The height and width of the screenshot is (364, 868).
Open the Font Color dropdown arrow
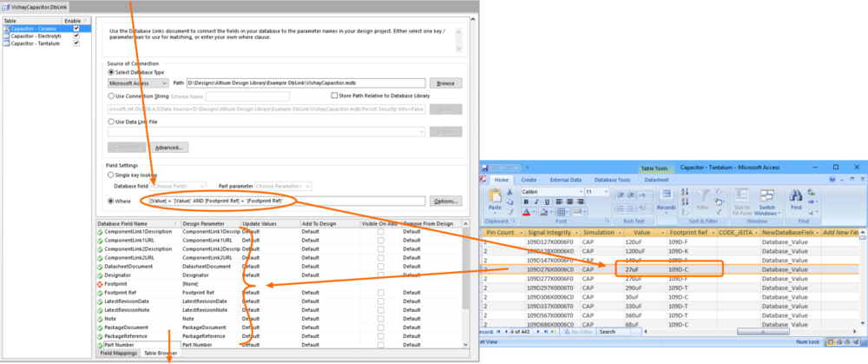coord(534,212)
